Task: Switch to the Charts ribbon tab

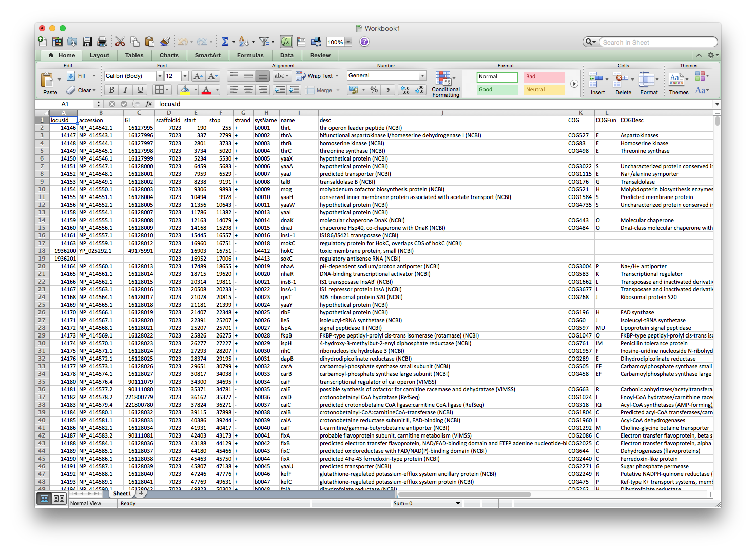Action: click(x=169, y=55)
